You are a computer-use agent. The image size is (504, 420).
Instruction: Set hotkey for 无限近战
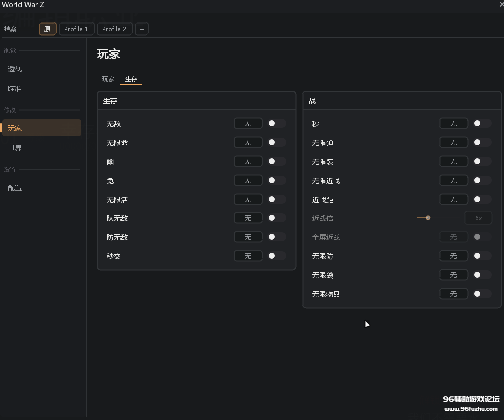[454, 180]
